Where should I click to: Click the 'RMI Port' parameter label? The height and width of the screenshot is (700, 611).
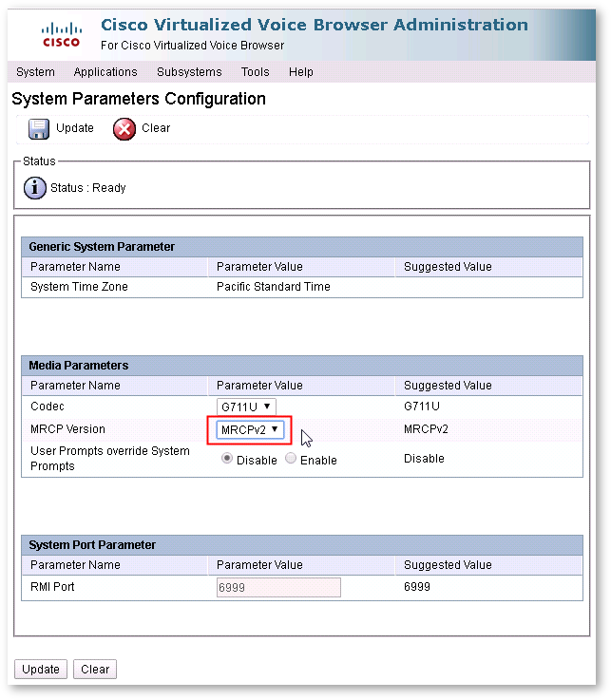pyautogui.click(x=52, y=587)
